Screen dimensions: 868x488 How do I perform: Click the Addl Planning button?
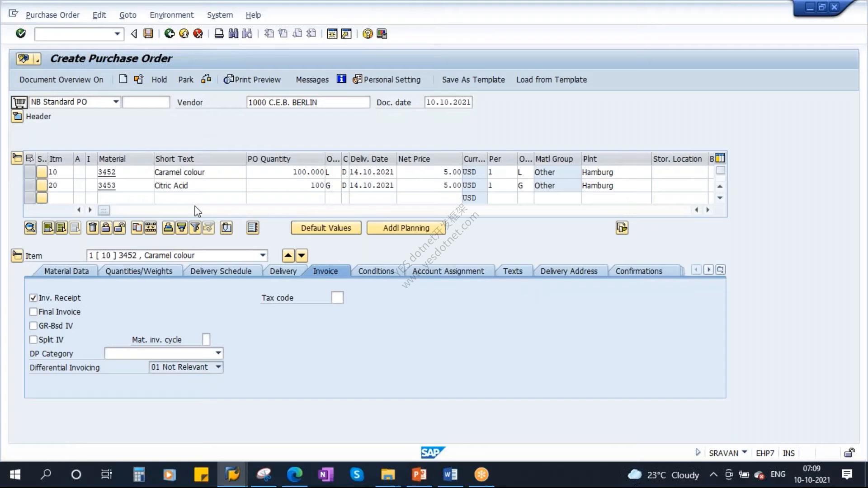(406, 228)
